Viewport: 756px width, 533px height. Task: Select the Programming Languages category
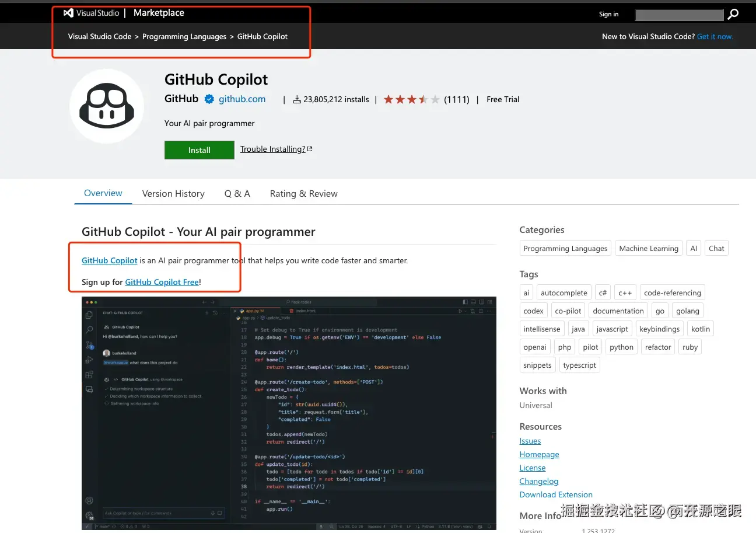click(x=565, y=248)
